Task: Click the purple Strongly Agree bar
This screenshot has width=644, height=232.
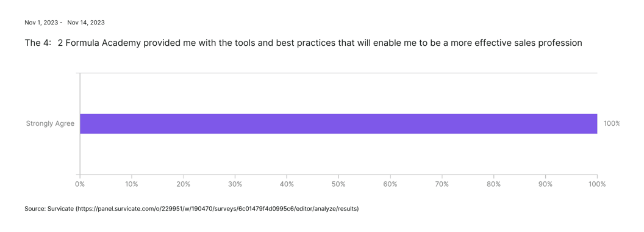Action: click(338, 124)
